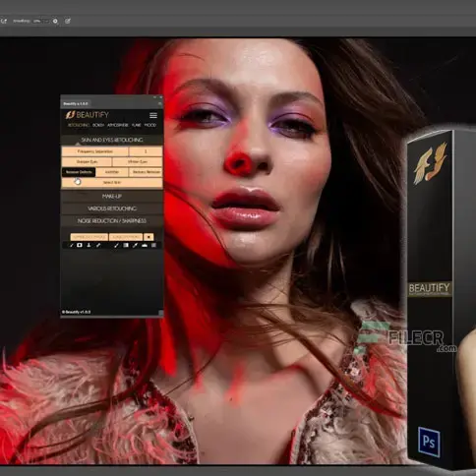Open the Smoothing percentage dropdown

point(46,21)
